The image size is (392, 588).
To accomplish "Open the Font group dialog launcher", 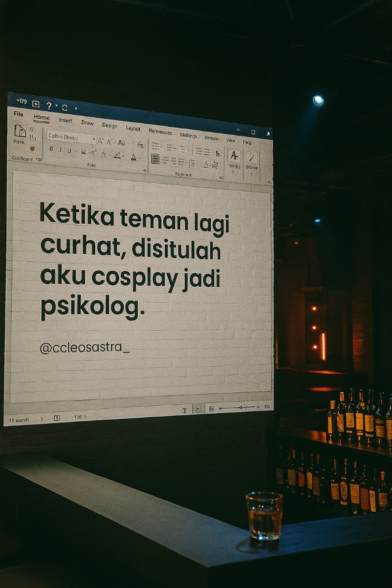I will [x=144, y=171].
